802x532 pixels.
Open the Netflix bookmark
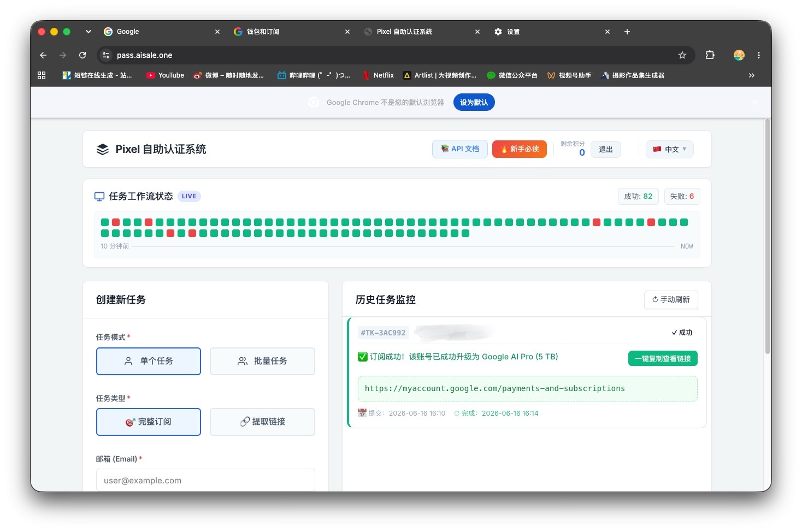378,75
